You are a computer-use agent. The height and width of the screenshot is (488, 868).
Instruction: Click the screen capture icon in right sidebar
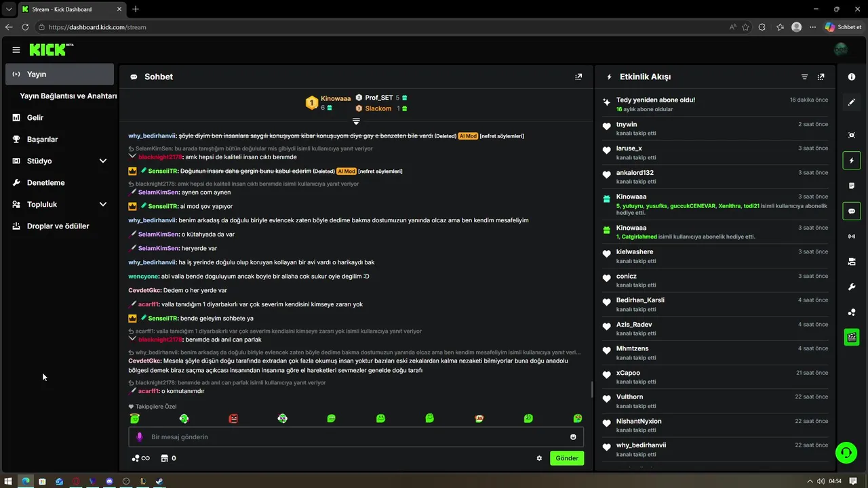pyautogui.click(x=852, y=135)
